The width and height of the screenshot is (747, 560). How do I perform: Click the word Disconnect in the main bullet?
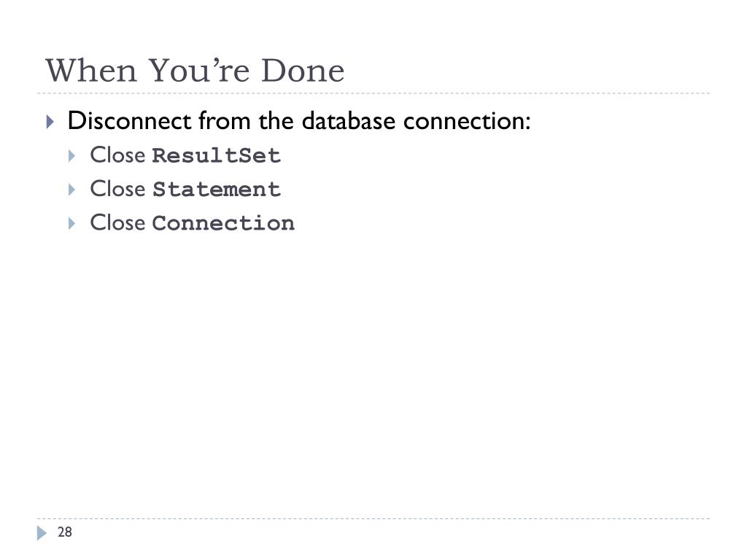click(130, 120)
